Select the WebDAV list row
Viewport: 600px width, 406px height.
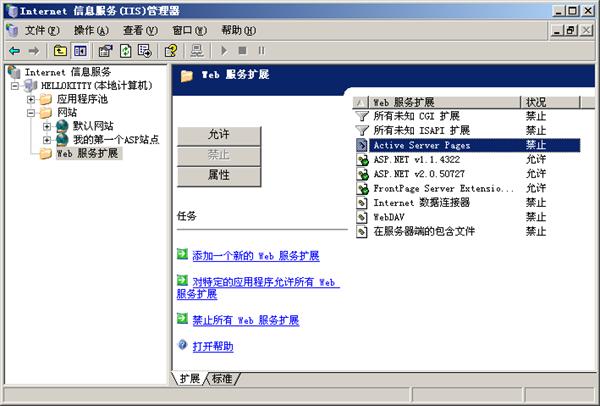point(468,217)
